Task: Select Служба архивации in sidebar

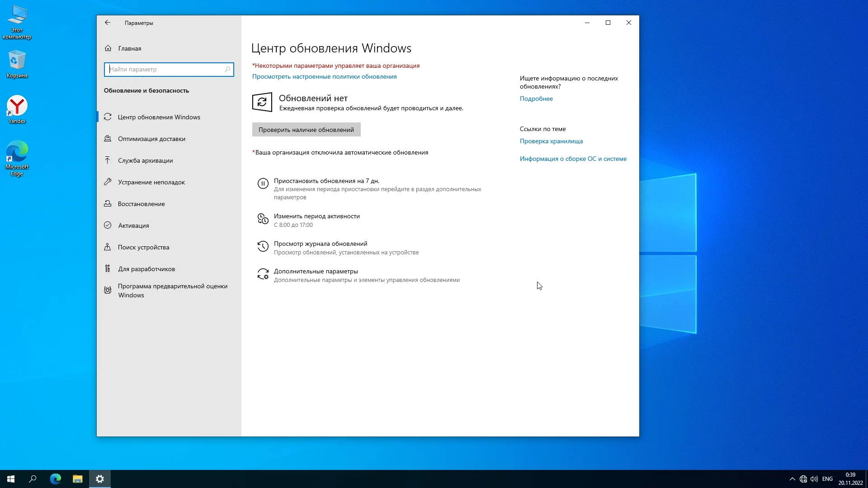Action: 145,160
